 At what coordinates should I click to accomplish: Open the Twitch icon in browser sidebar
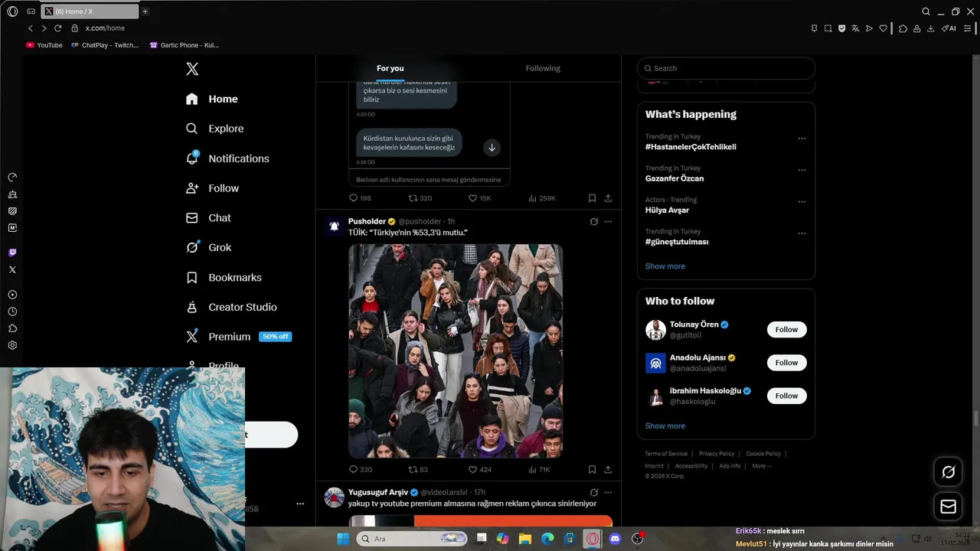pyautogui.click(x=12, y=253)
